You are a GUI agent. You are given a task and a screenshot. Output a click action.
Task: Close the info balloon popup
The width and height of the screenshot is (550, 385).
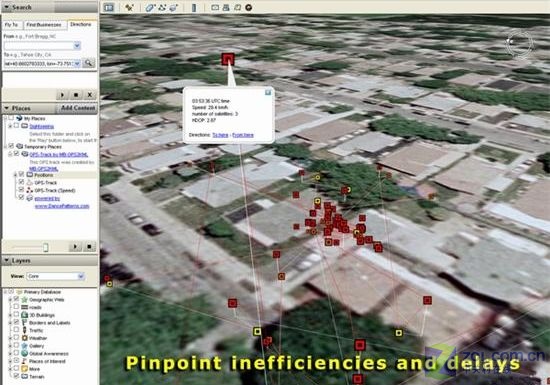268,93
